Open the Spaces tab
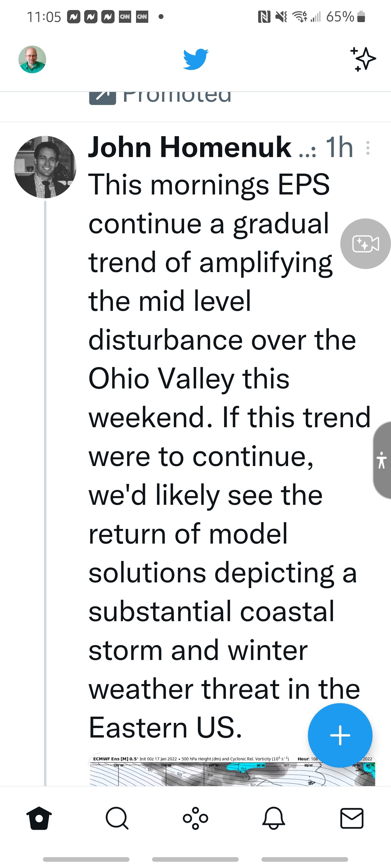Image resolution: width=391 pixels, height=868 pixels. coord(195,818)
